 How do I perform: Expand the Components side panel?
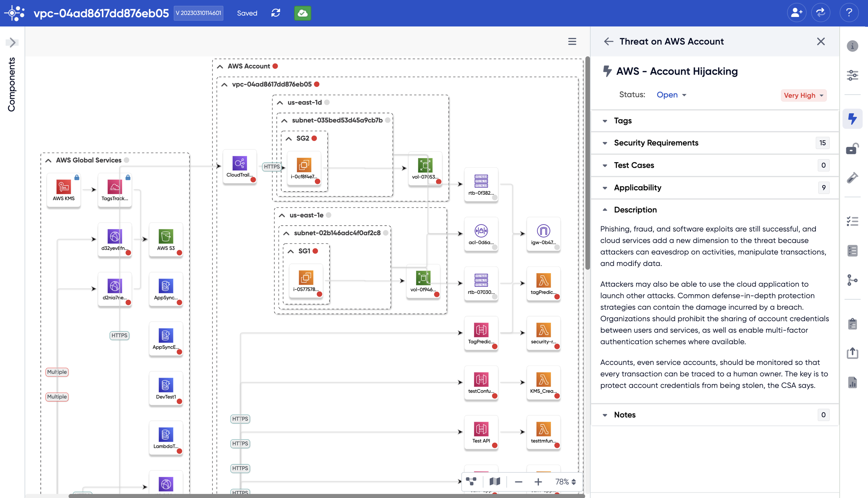pyautogui.click(x=12, y=43)
